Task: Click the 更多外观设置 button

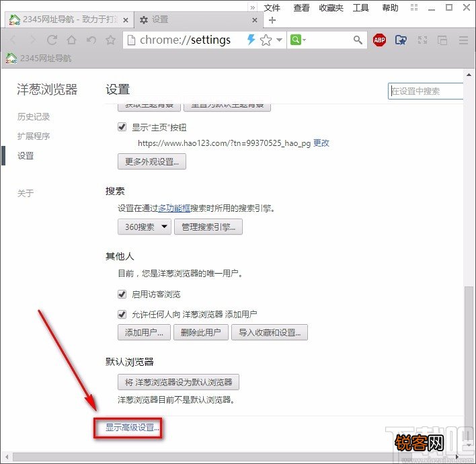Action: click(x=152, y=161)
